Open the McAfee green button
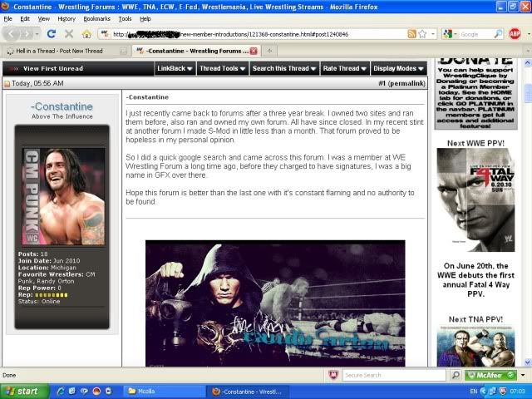 click(490, 375)
